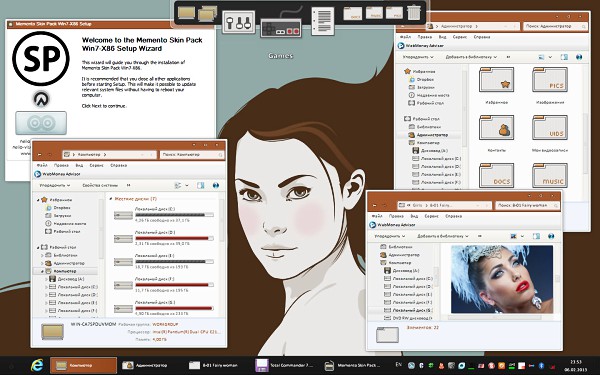This screenshot has width=600, height=375.
Task: Switch to B-01 Fairy woman taskbar button
Action: point(214,365)
